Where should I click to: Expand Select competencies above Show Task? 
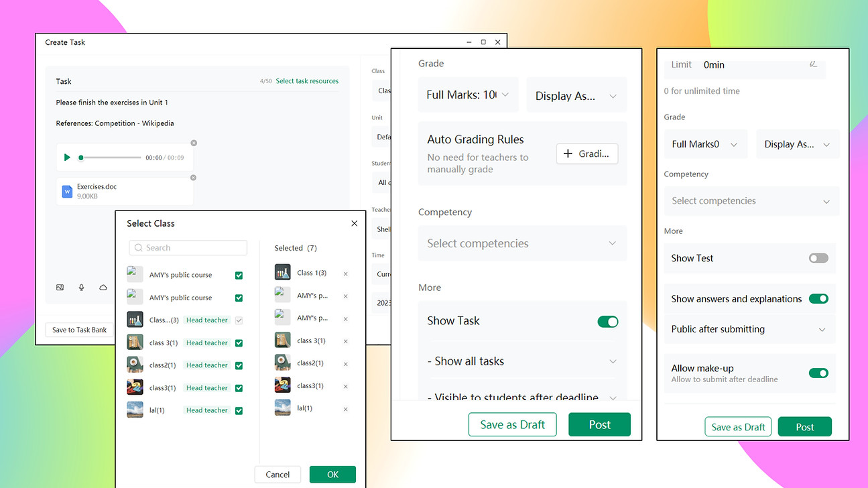tap(522, 243)
